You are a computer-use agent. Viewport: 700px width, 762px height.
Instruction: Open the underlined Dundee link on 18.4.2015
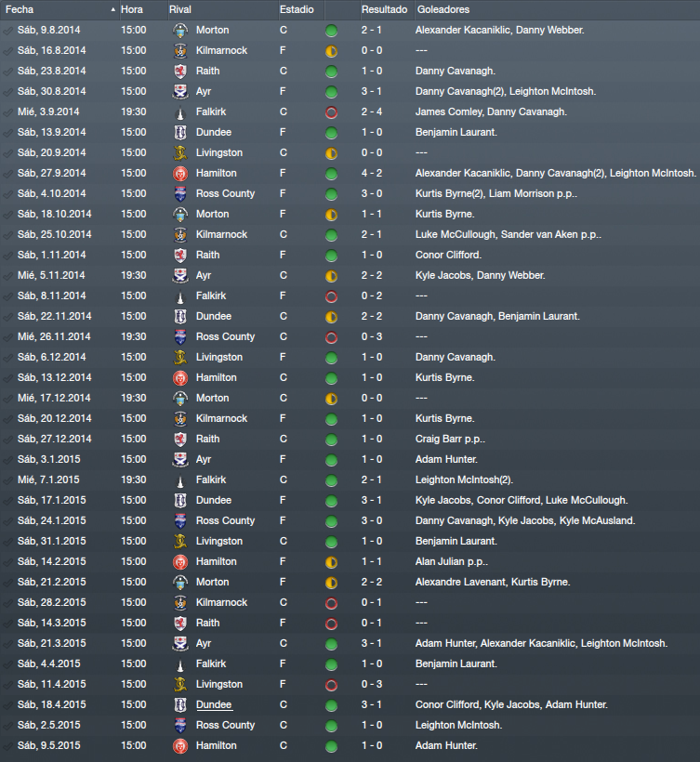[214, 704]
